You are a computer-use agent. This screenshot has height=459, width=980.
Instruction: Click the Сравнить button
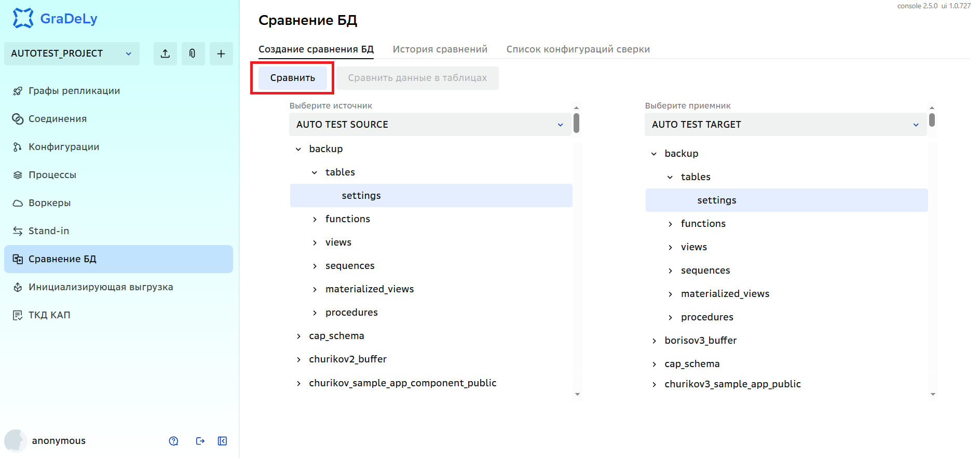click(293, 78)
